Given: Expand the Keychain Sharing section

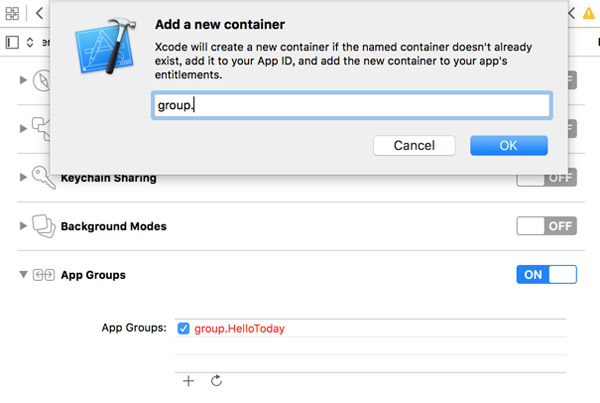Looking at the screenshot, I should click(23, 178).
